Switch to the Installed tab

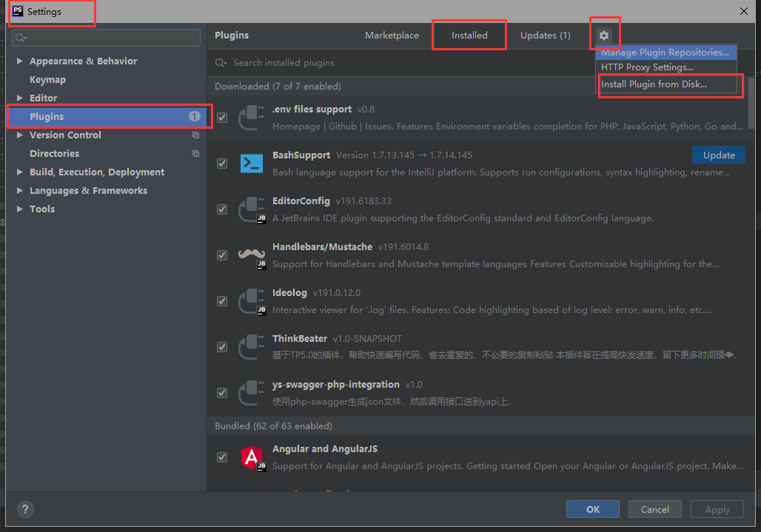(x=469, y=36)
